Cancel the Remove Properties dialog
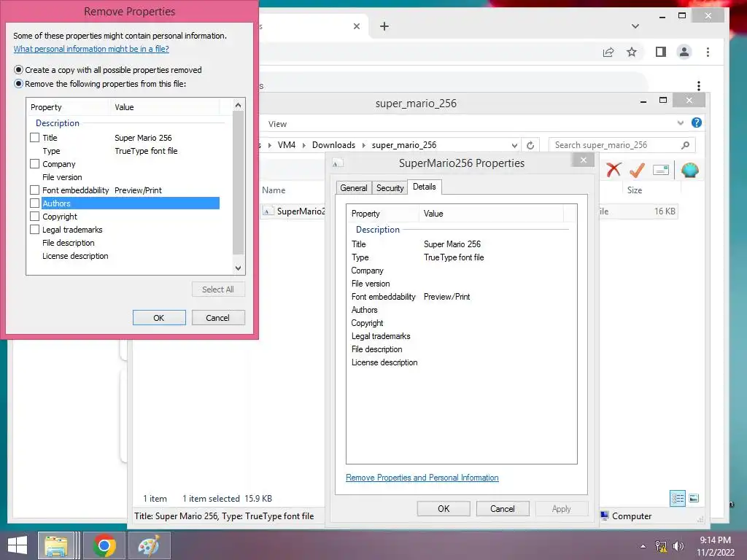 point(217,318)
